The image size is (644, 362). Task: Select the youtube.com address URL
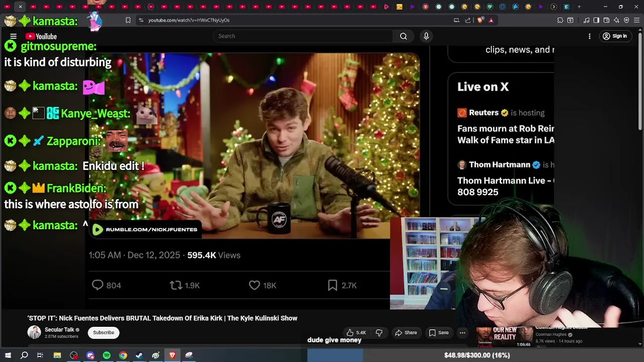tap(189, 20)
